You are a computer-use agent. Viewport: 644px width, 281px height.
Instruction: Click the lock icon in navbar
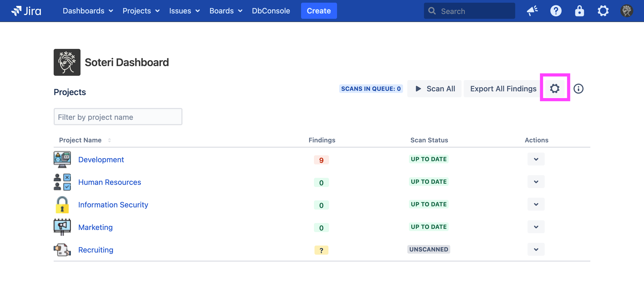(x=579, y=11)
